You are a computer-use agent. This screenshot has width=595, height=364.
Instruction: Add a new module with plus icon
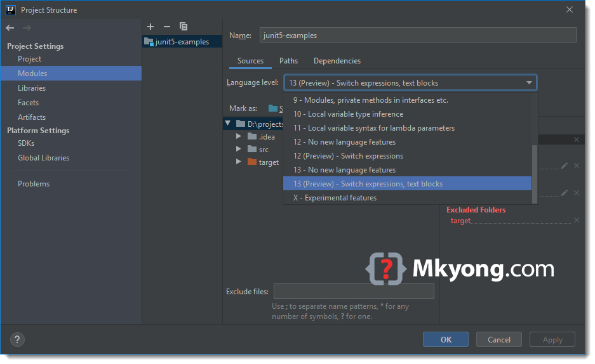(x=150, y=27)
